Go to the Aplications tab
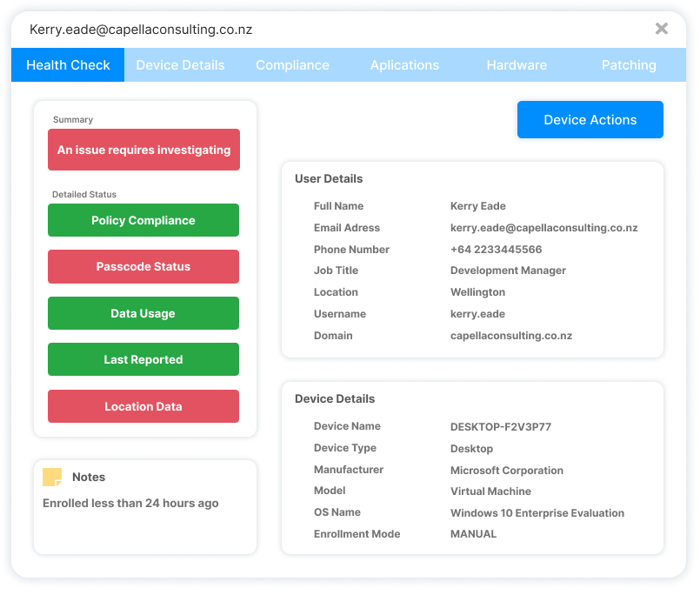 point(404,64)
